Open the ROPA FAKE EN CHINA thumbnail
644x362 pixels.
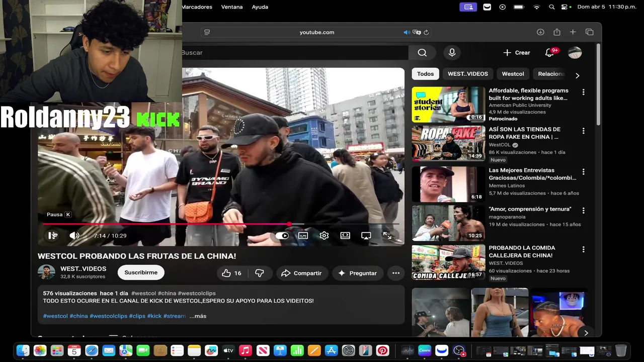coord(448,144)
